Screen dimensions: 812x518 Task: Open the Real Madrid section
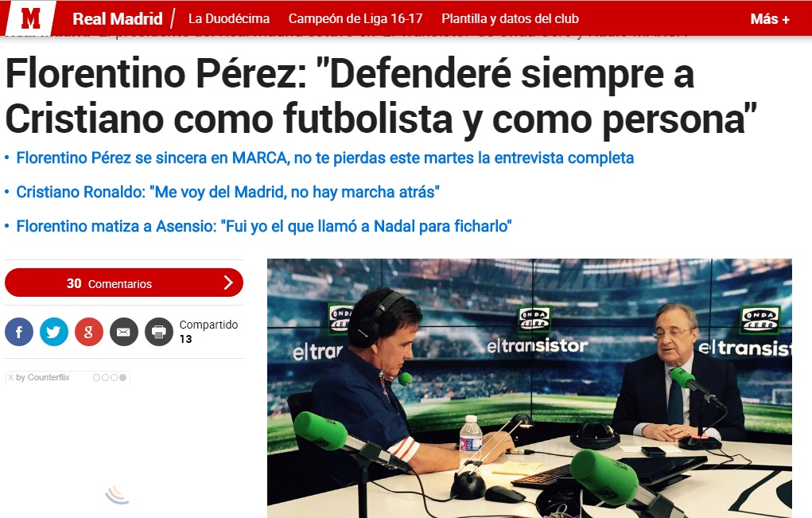coord(118,18)
